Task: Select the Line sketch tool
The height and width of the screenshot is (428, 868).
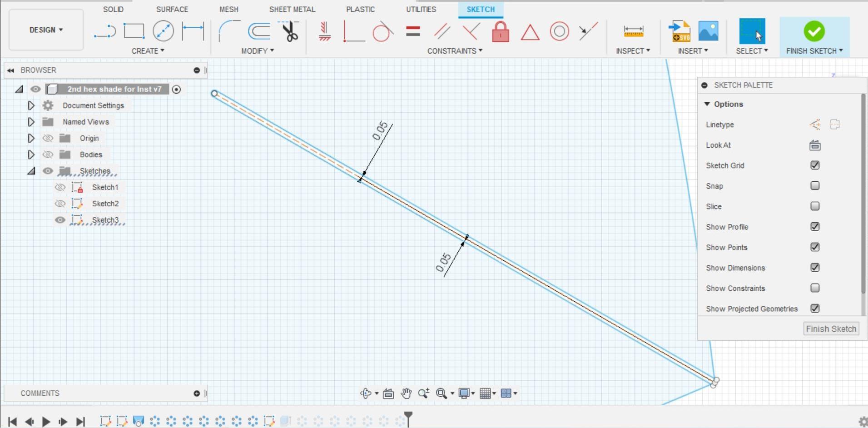Action: [x=105, y=31]
